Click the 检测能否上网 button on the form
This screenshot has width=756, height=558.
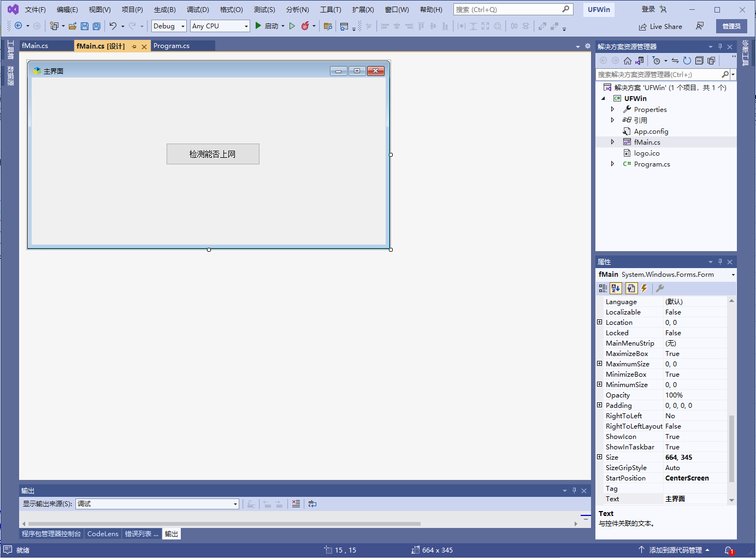[213, 154]
